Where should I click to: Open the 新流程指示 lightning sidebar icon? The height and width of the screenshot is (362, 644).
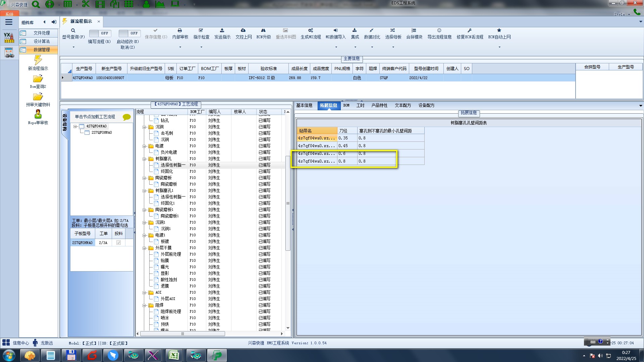(38, 60)
